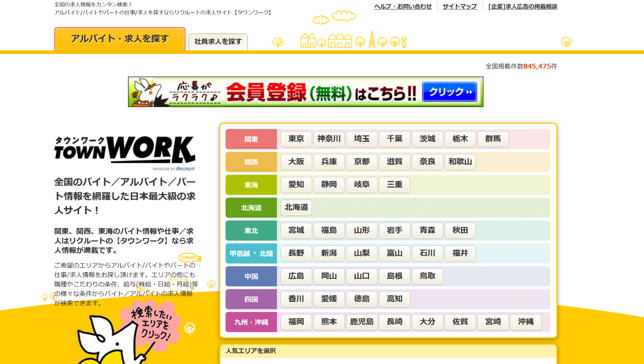The height and width of the screenshot is (364, 644).
Task: Select 栃木 prefecture
Action: 460,139
